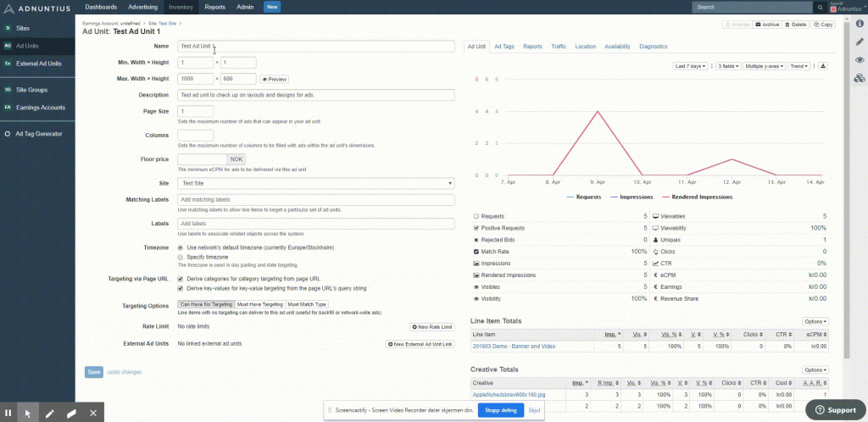Open the Site dropdown showing Test Site
868x422 pixels.
pyautogui.click(x=316, y=183)
